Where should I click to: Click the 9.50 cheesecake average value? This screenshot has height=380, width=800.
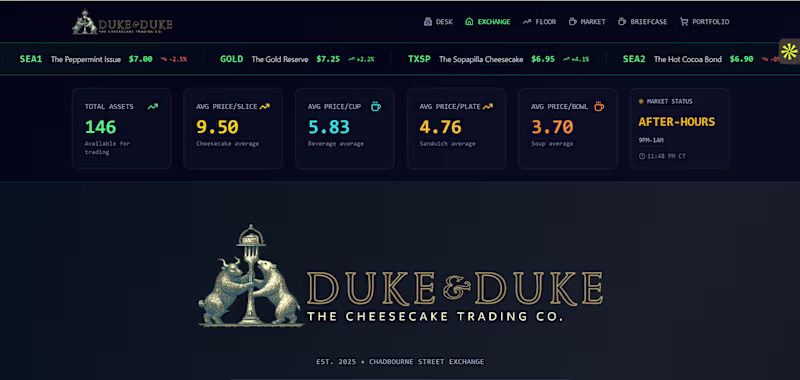tap(217, 126)
